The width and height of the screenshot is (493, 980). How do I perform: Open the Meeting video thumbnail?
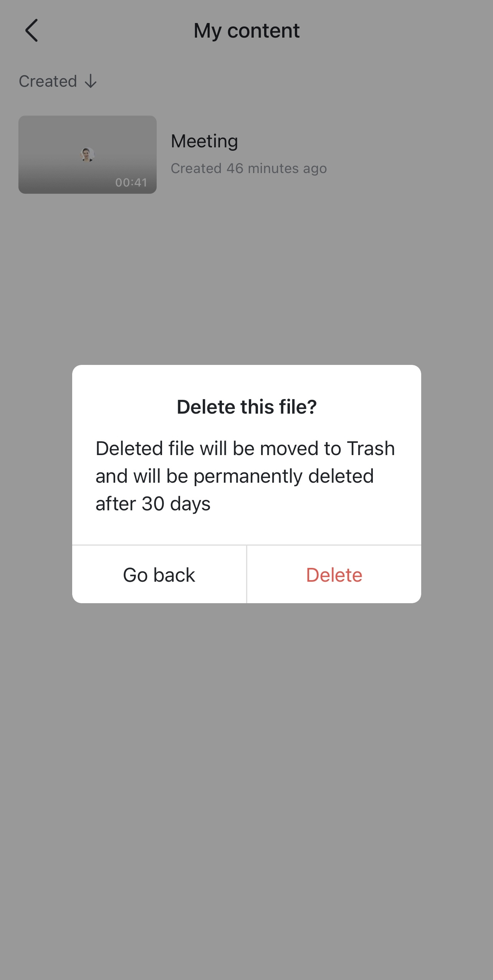pyautogui.click(x=88, y=155)
